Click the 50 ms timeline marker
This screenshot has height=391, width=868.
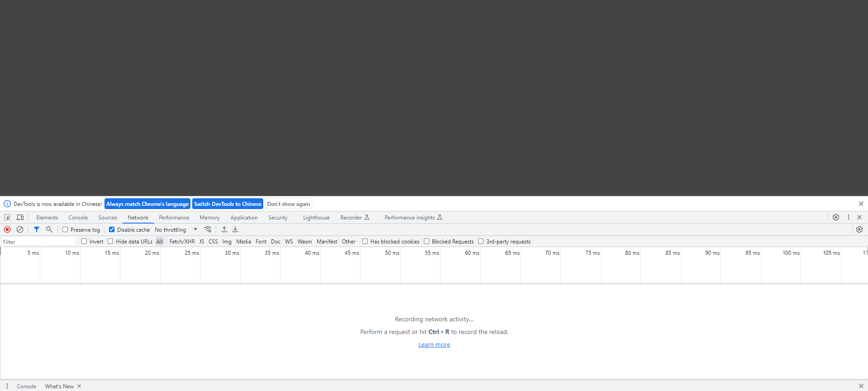392,253
